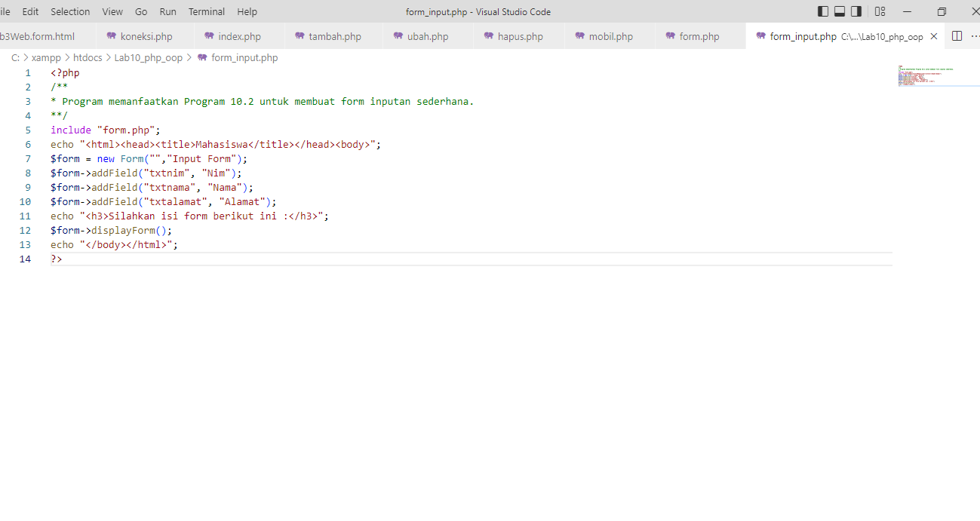Toggle the Primary Side Bar visibility
980x521 pixels.
click(x=824, y=11)
